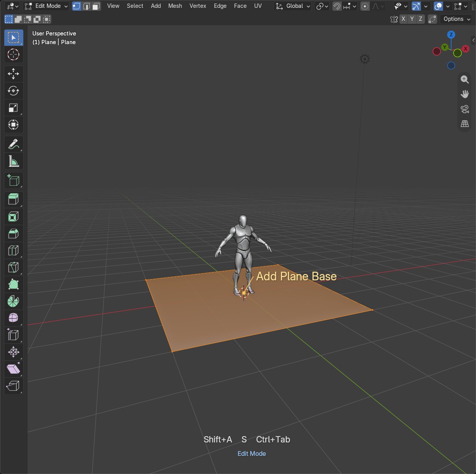Viewport: 476px width, 474px height.
Task: Open the Face menu
Action: (240, 6)
